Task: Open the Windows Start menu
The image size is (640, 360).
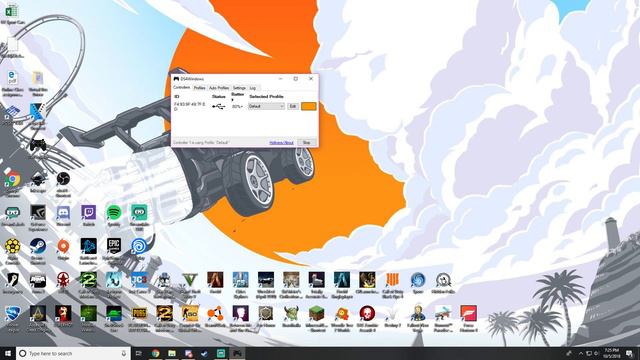Action: click(8, 353)
